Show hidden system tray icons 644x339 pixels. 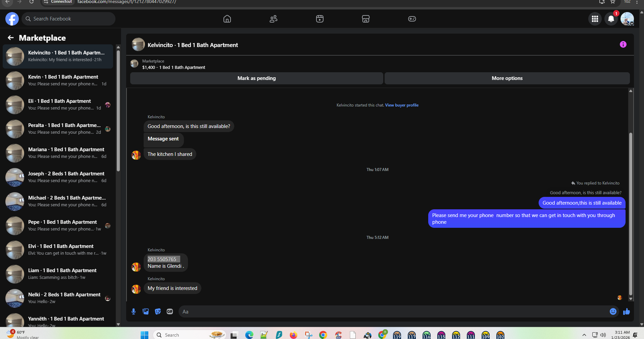[584, 335]
